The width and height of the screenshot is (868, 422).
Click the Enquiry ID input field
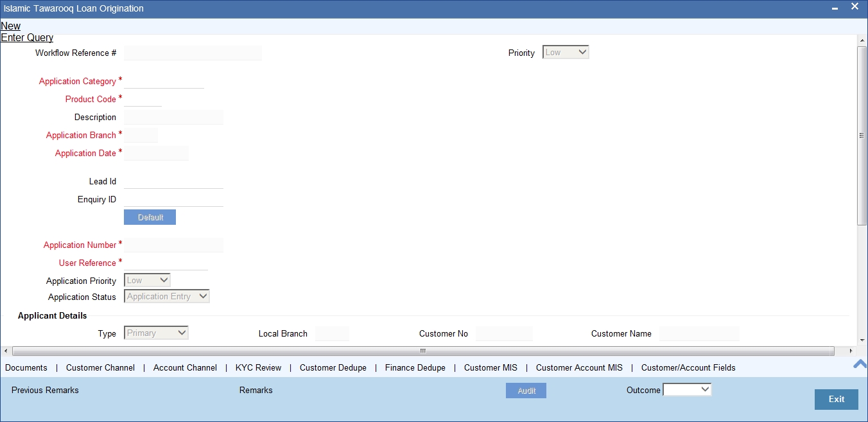pos(173,199)
